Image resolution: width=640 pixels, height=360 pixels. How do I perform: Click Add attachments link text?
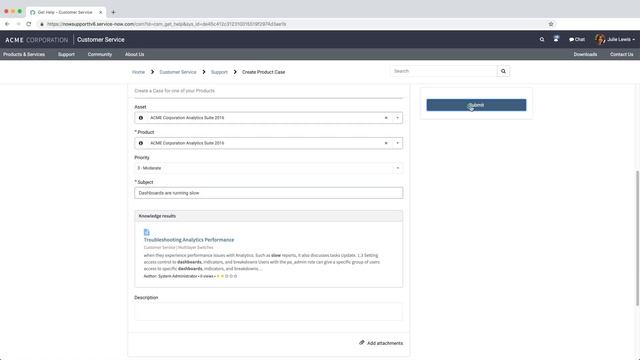click(385, 343)
